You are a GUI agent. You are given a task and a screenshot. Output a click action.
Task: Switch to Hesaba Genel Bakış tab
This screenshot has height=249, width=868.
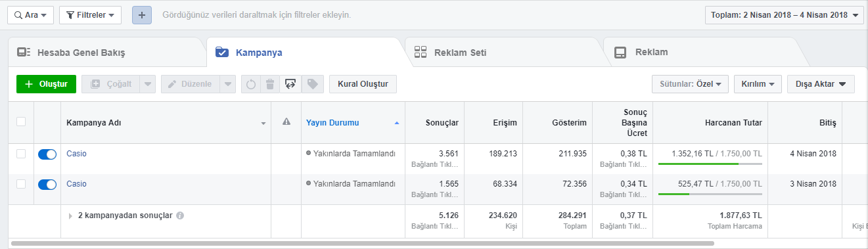point(106,52)
